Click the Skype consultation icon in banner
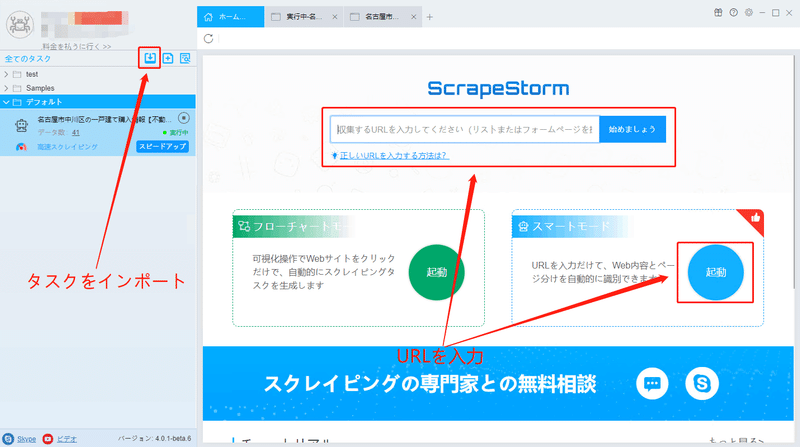This screenshot has width=800, height=447. pos(702,383)
